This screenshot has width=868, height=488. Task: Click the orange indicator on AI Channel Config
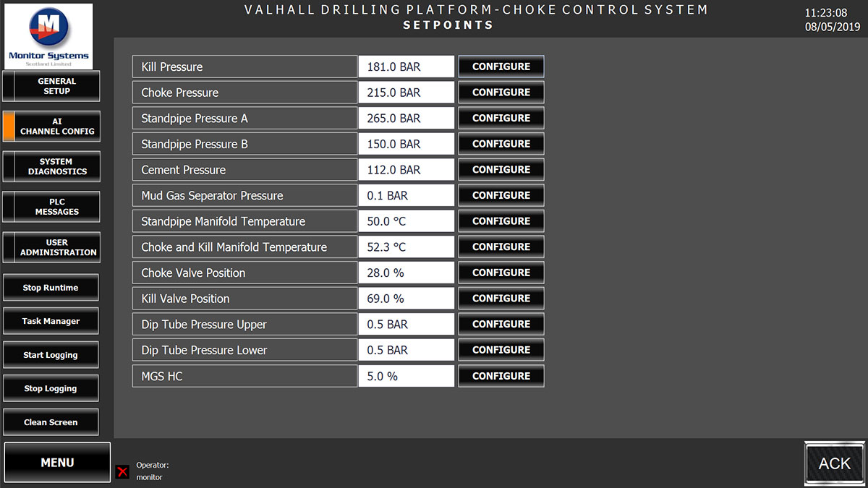[x=7, y=126]
